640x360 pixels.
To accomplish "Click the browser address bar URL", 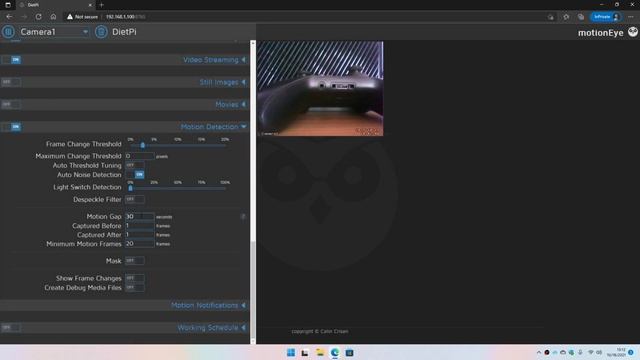I will [125, 17].
